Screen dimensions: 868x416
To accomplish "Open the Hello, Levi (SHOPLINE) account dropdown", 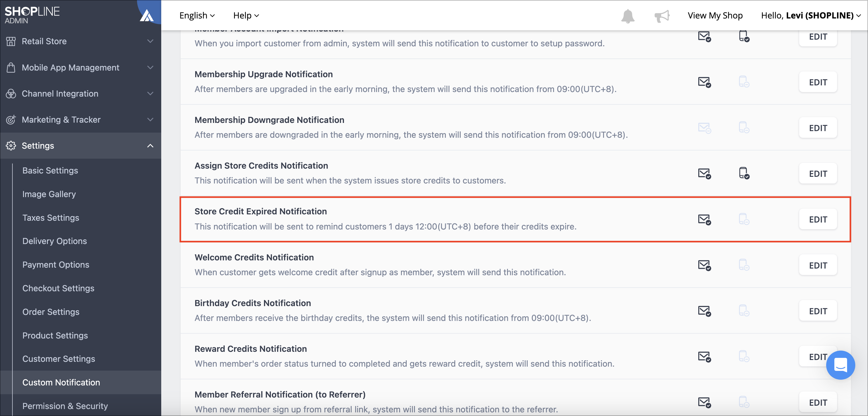I will click(811, 15).
